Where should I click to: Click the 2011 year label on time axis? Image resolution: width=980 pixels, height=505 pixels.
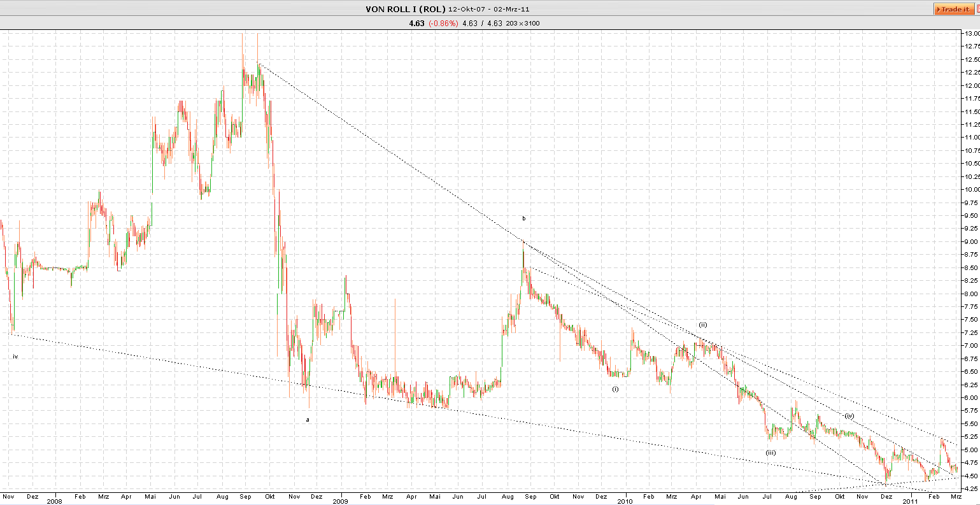[x=911, y=501]
